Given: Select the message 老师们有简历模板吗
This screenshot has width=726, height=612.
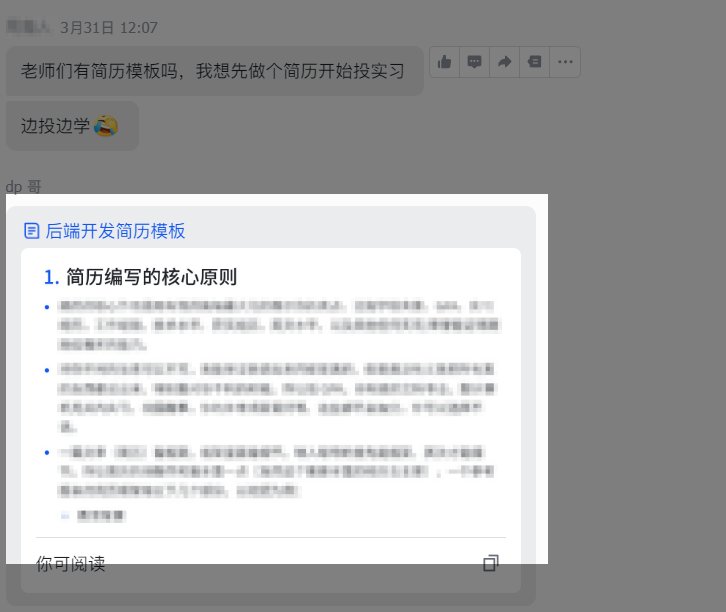Looking at the screenshot, I should [214, 71].
